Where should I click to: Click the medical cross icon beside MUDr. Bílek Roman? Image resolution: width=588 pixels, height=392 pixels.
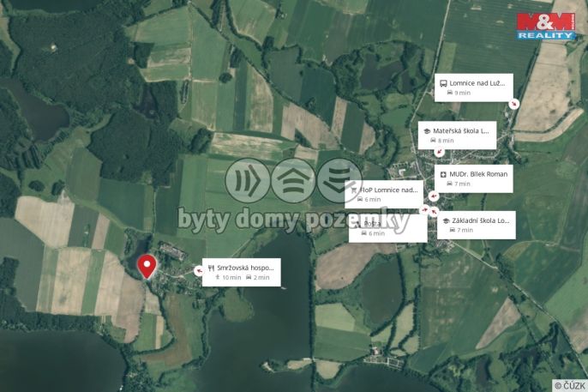443,174
